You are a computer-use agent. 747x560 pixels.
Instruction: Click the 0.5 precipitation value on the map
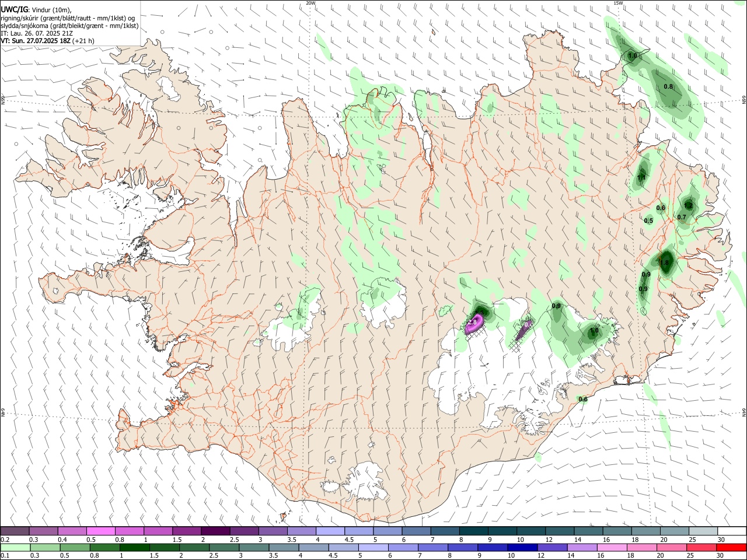tap(648, 220)
